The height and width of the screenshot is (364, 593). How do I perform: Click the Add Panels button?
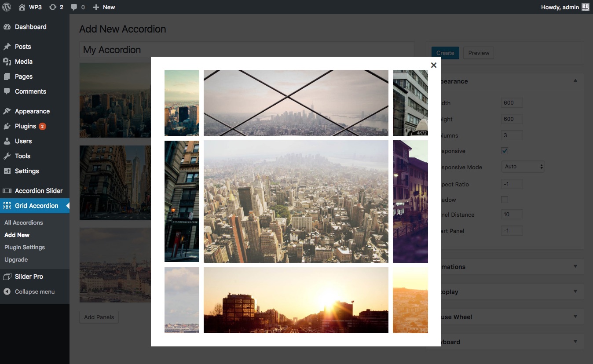pyautogui.click(x=99, y=317)
